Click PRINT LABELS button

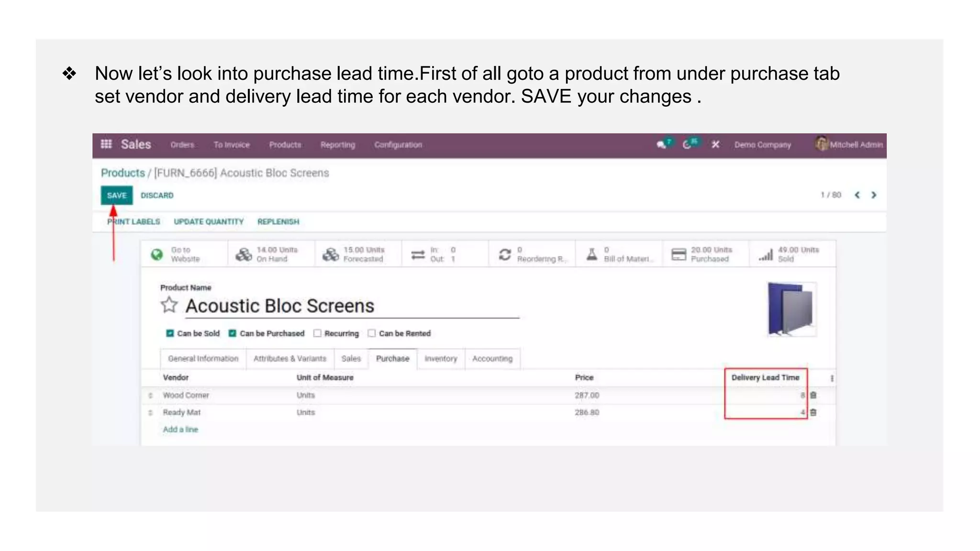tap(134, 222)
